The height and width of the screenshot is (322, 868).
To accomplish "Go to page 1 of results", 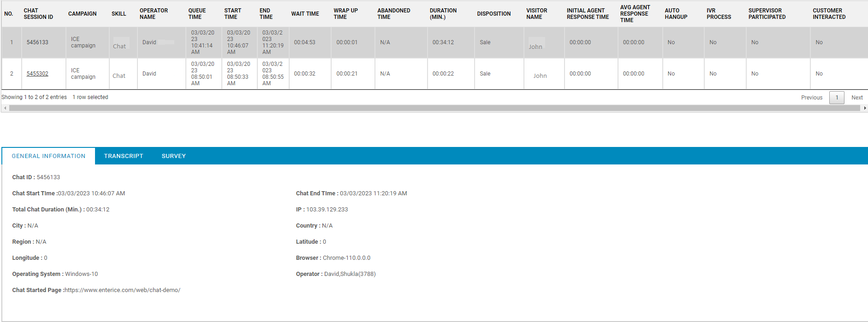I will (836, 98).
